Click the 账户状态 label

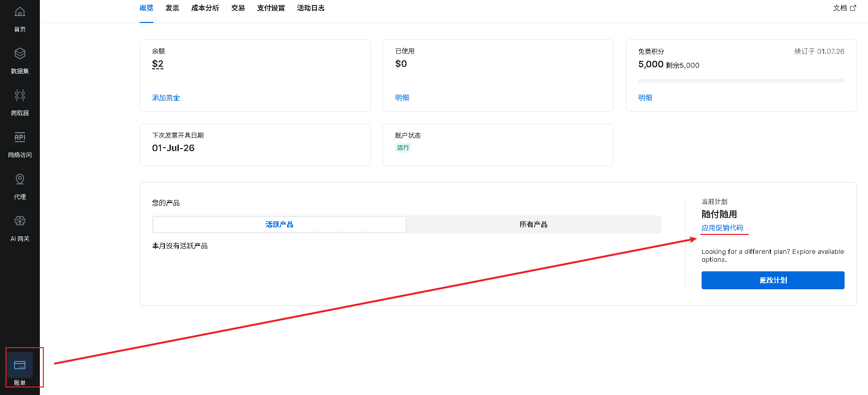click(x=408, y=136)
